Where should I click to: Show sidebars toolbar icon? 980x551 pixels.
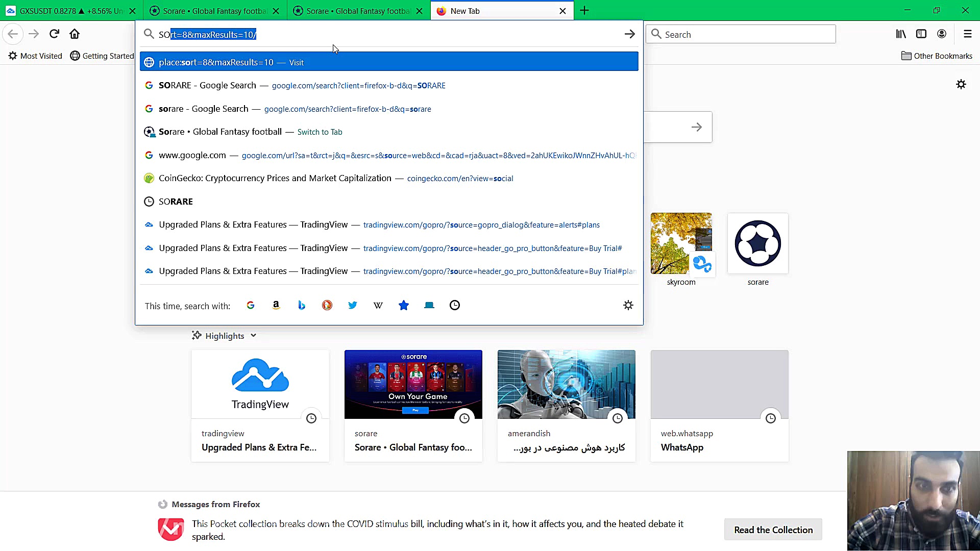coord(921,34)
